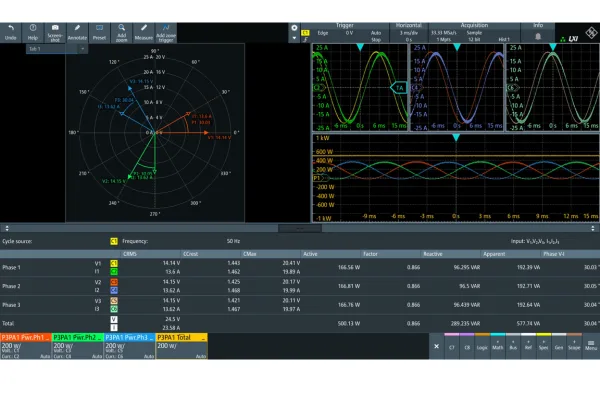
Task: Add a Spec spectrum signal
Action: coord(543,346)
